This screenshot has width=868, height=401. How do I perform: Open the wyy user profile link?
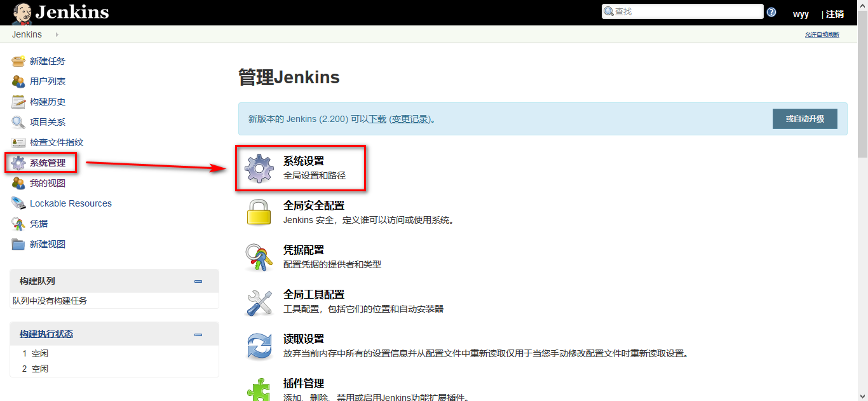pyautogui.click(x=801, y=14)
